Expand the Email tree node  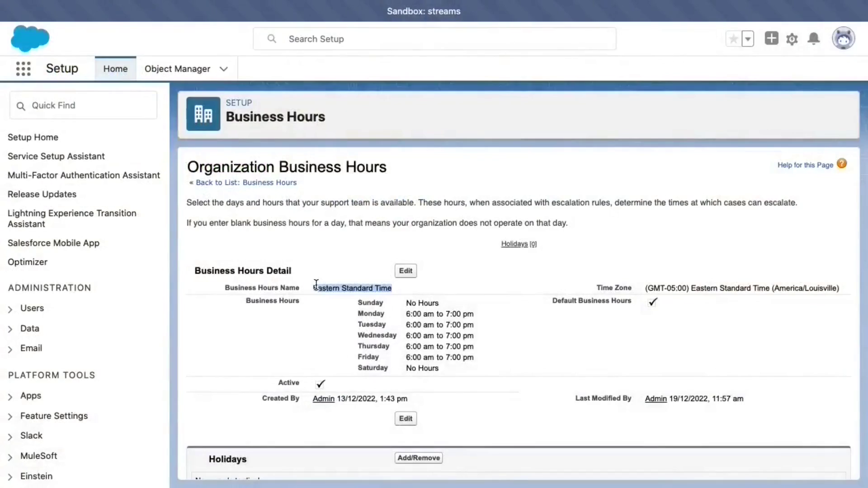(x=10, y=349)
